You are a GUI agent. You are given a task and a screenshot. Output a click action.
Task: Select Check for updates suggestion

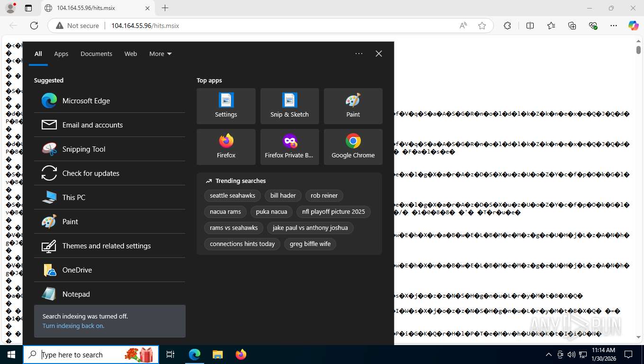(x=109, y=173)
